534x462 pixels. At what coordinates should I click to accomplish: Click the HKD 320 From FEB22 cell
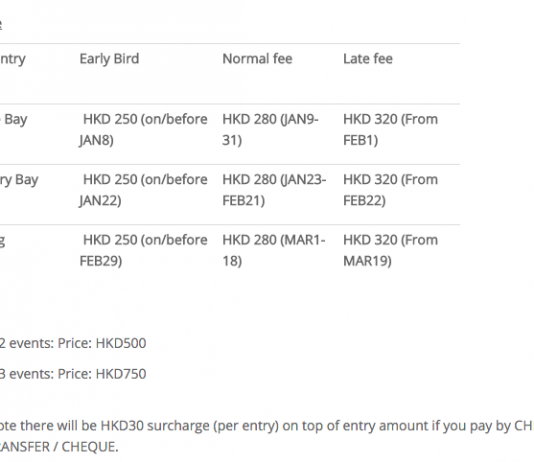[x=390, y=190]
